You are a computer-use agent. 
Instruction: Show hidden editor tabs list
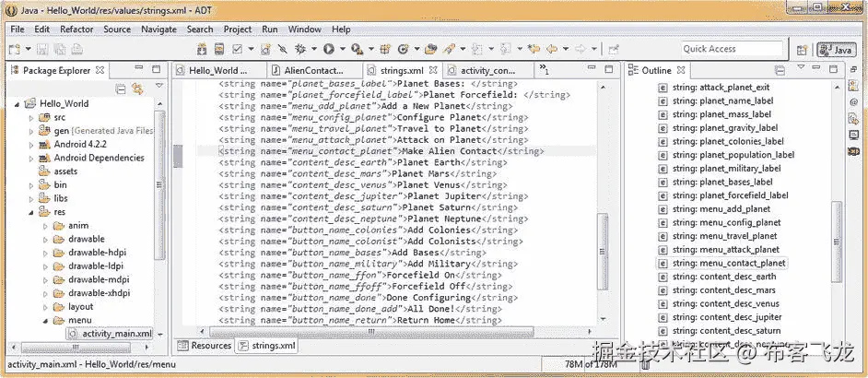pos(545,69)
